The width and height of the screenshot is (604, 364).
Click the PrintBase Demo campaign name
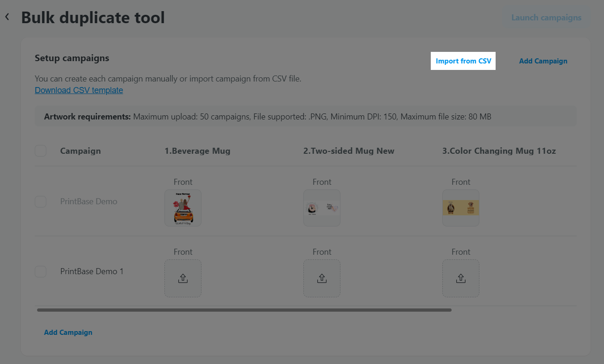pos(88,201)
